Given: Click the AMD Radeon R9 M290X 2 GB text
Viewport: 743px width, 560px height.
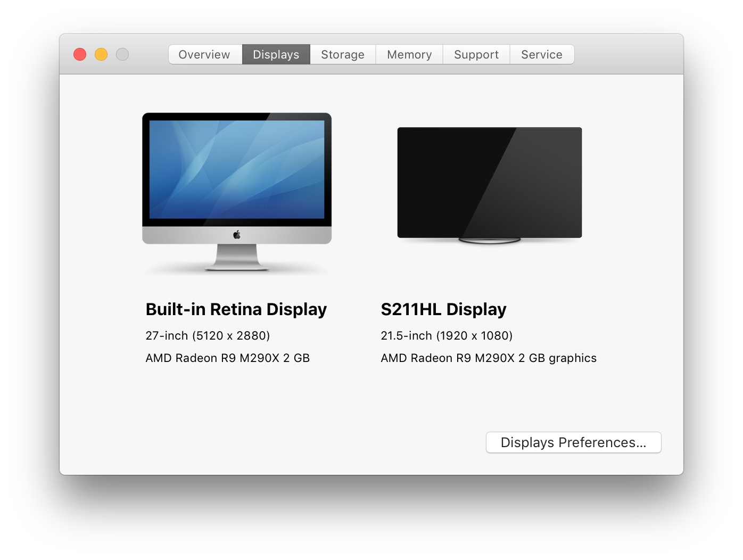Looking at the screenshot, I should [228, 358].
